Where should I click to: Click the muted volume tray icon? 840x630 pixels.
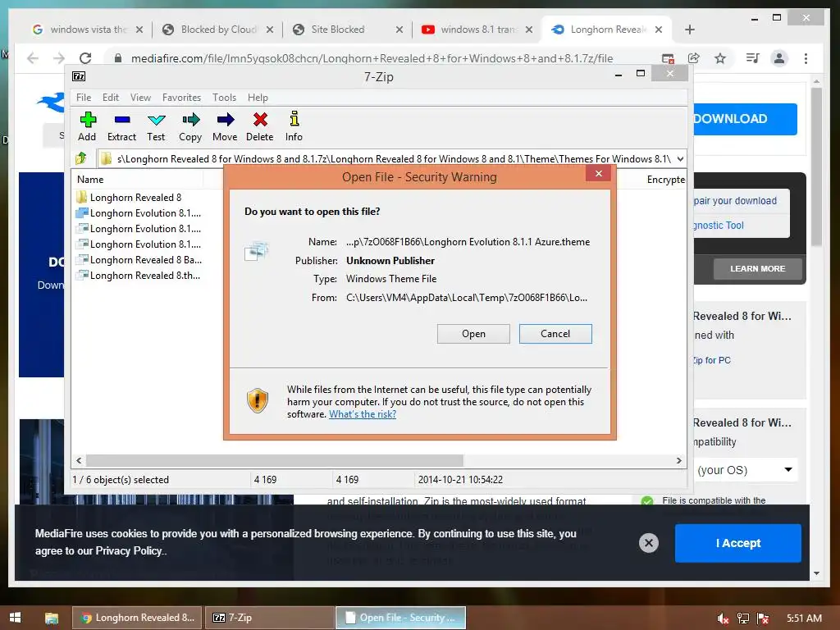[723, 619]
